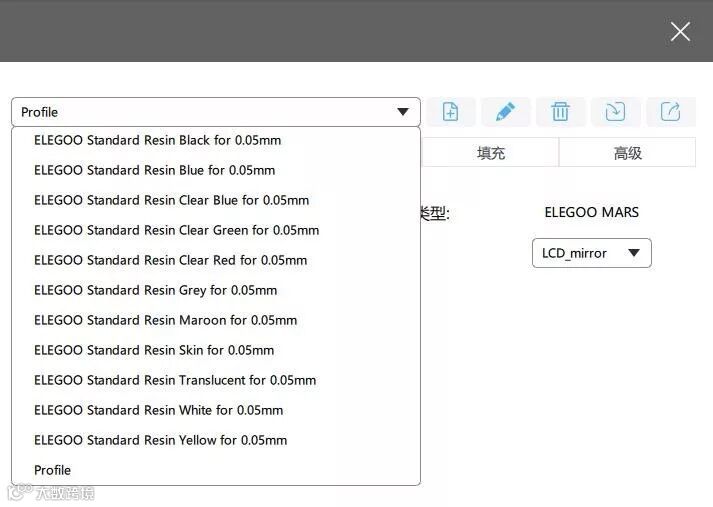Screen dimensions: 713x507
Task: Open the LCD_mirror dropdown
Action: [592, 253]
